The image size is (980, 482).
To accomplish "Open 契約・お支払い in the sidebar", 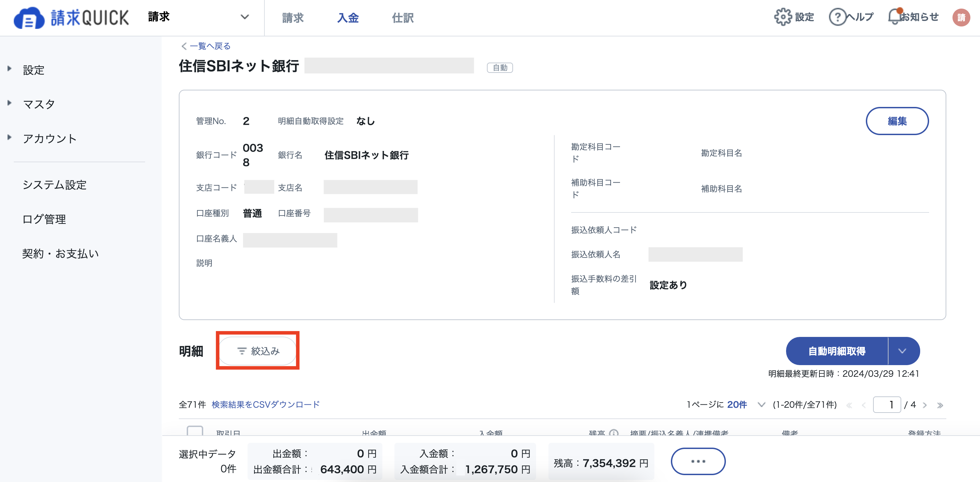I will pyautogui.click(x=61, y=253).
